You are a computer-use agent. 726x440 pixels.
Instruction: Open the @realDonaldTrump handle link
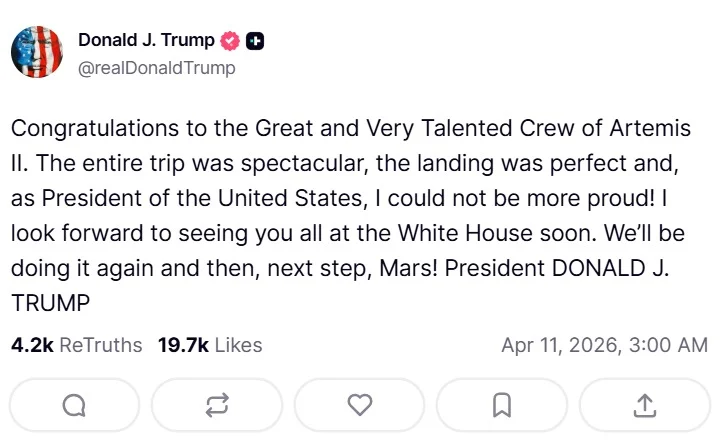pyautogui.click(x=157, y=68)
